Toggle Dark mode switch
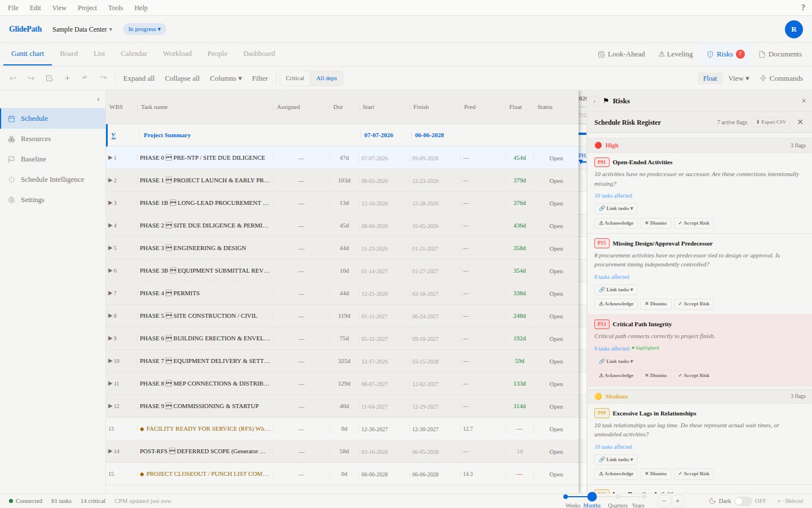The width and height of the screenshot is (812, 508). pyautogui.click(x=743, y=501)
